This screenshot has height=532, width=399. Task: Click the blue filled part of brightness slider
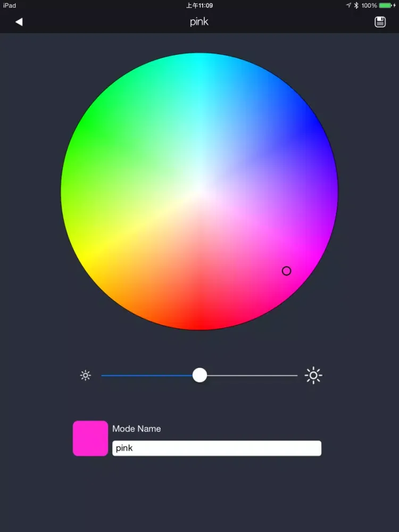coord(147,375)
